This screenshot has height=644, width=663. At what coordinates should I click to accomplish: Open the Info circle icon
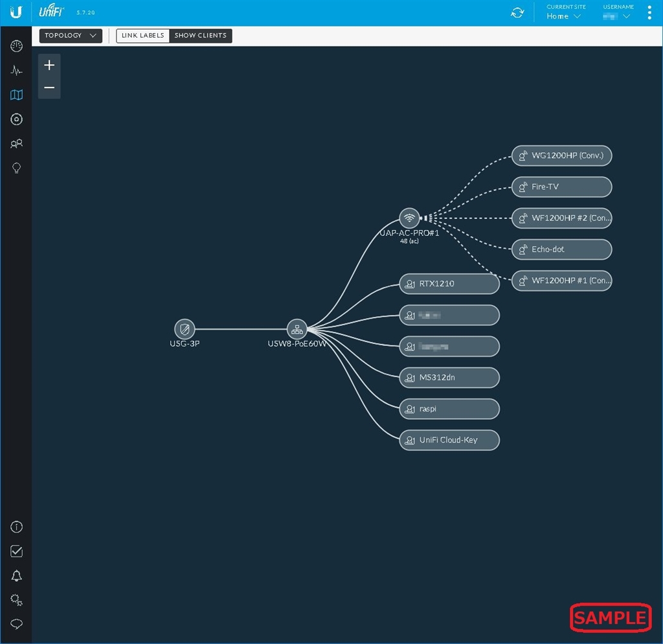16,527
